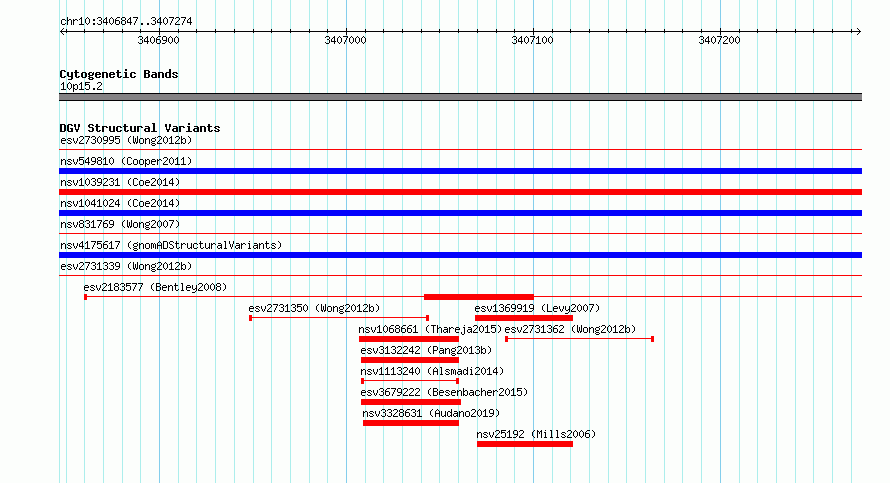
Task: Click the red bar under nsv1068661
Action: (x=409, y=339)
